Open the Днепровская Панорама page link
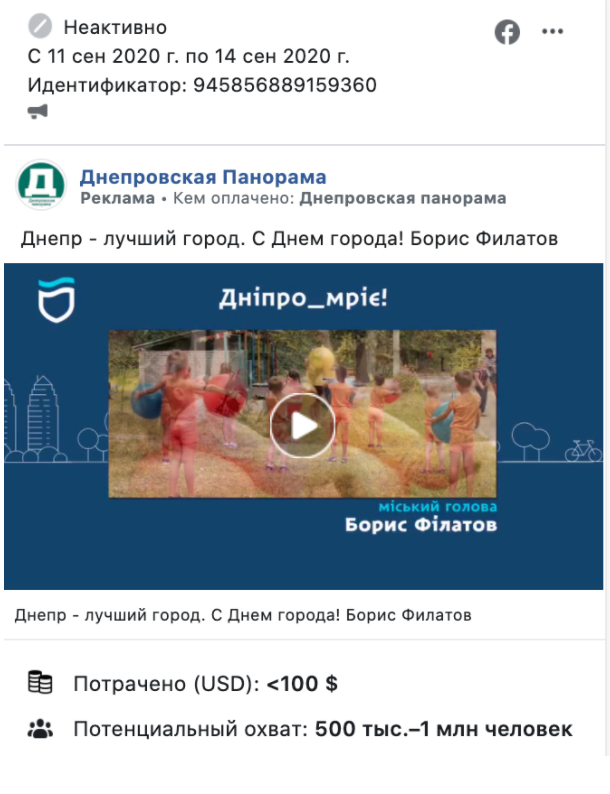 click(203, 177)
